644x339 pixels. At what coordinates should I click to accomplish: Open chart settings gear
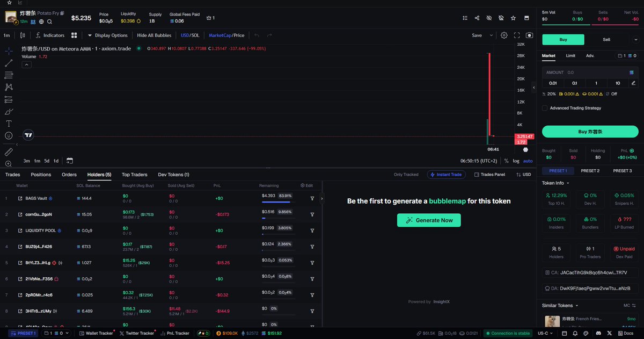pos(504,35)
